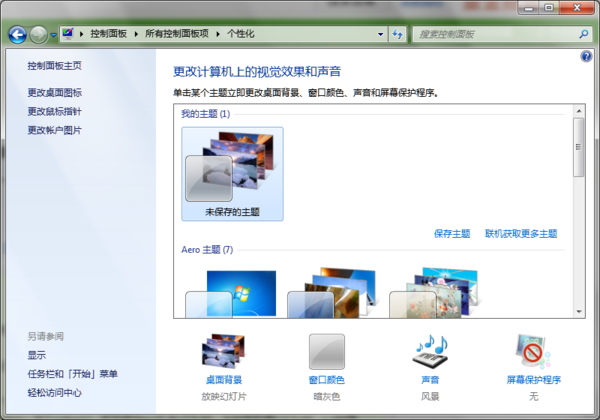600x420 pixels.
Task: Click the 无 text under 屏幕保护程序
Action: click(x=533, y=397)
